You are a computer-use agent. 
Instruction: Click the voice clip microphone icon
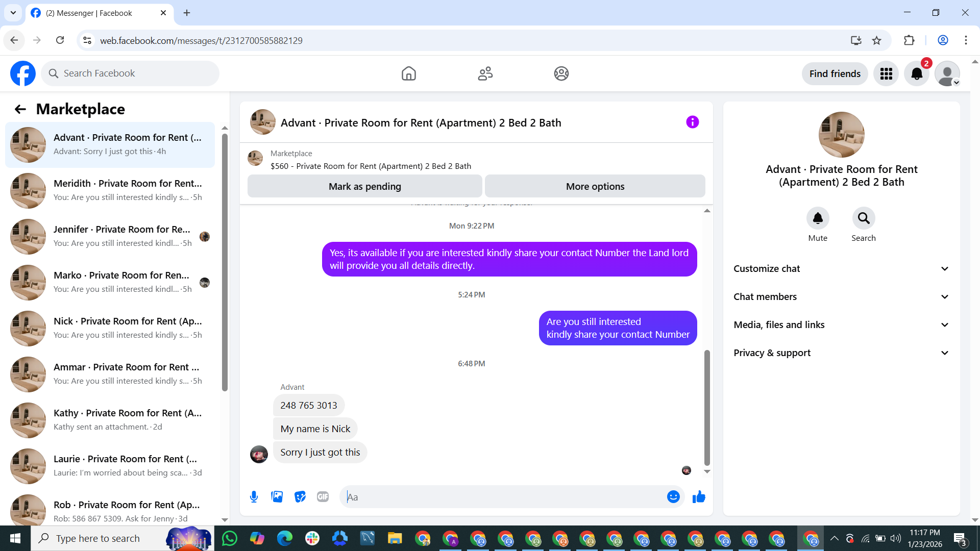pos(254,496)
